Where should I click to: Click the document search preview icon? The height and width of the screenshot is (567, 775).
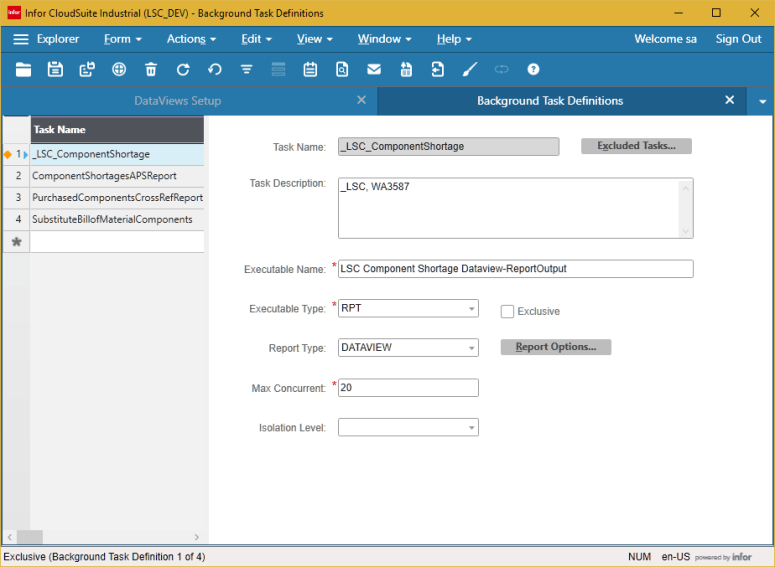coord(342,70)
